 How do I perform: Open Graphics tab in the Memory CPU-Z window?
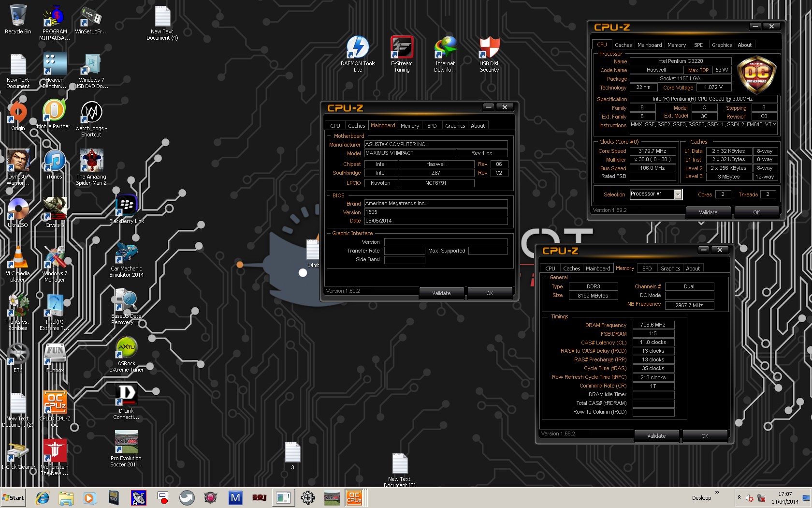(670, 269)
